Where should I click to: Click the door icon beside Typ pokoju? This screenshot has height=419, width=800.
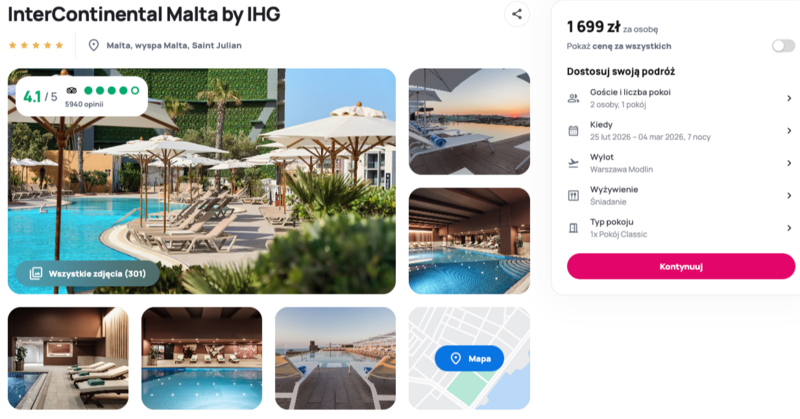point(573,228)
